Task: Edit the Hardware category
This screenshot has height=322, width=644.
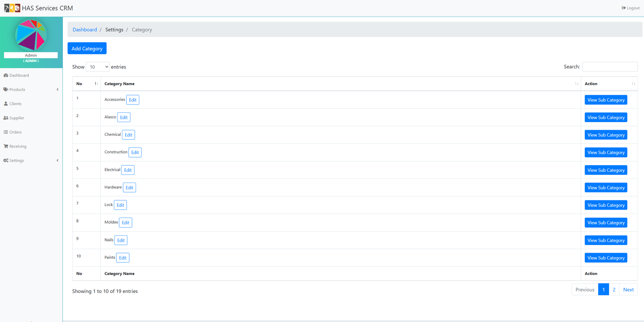Action: 129,188
